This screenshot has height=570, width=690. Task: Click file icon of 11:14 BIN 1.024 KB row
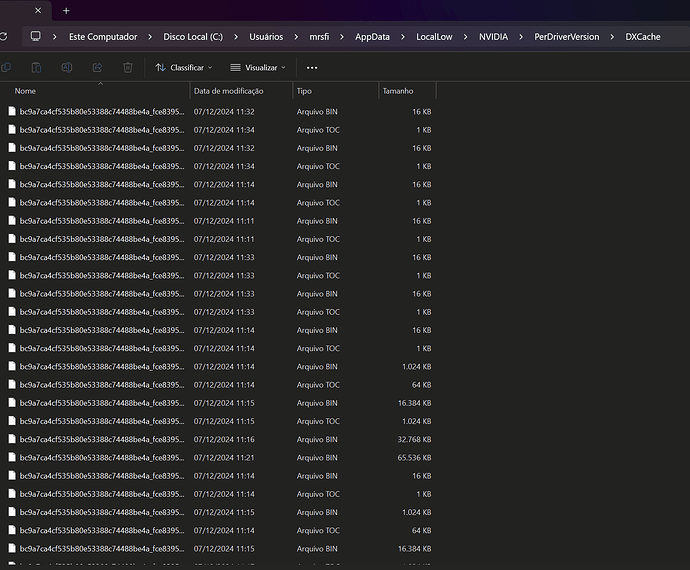(x=12, y=367)
